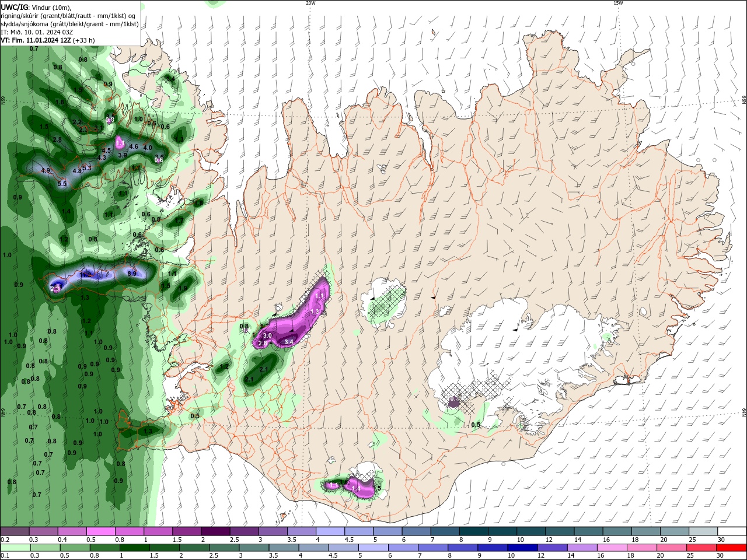Pick the darkest purple snow swatch between 2 and 2.5
The image size is (747, 560).
click(x=215, y=531)
